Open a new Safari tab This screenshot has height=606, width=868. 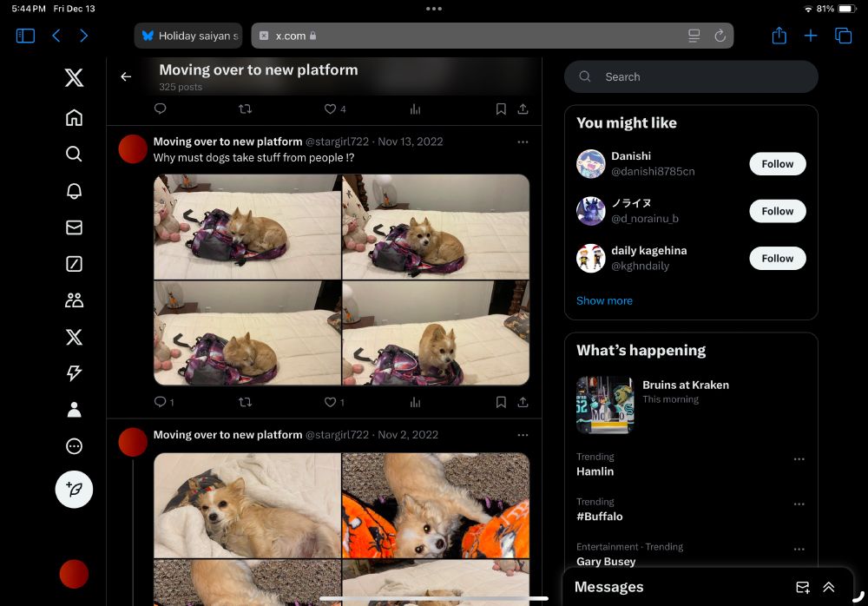pos(811,36)
